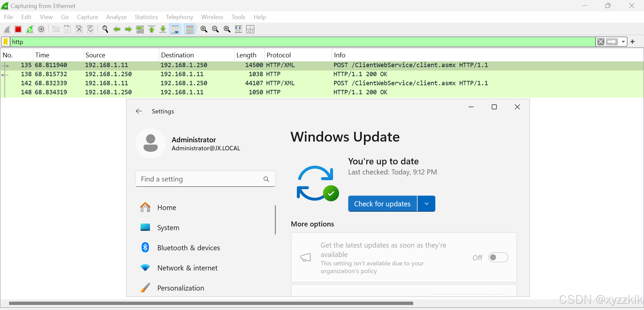Sort packets by Protocol column header
This screenshot has height=310, width=644.
(x=298, y=55)
